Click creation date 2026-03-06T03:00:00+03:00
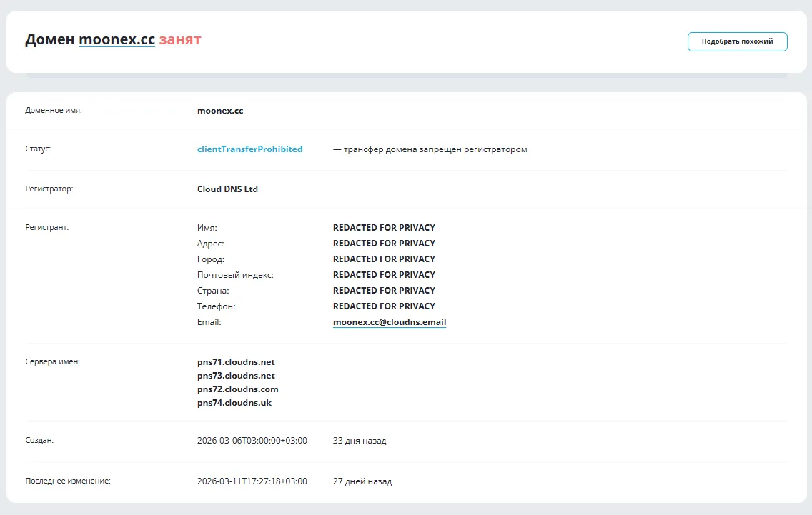The image size is (812, 515). click(x=252, y=441)
